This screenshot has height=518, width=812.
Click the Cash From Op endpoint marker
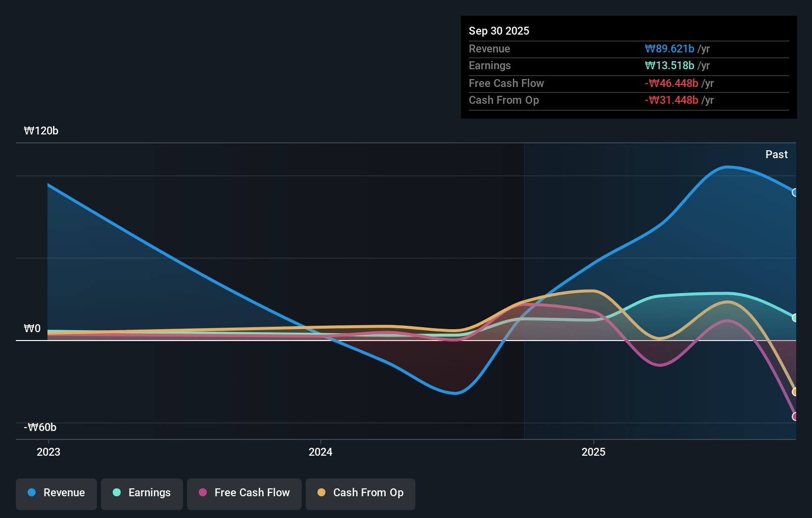click(795, 392)
